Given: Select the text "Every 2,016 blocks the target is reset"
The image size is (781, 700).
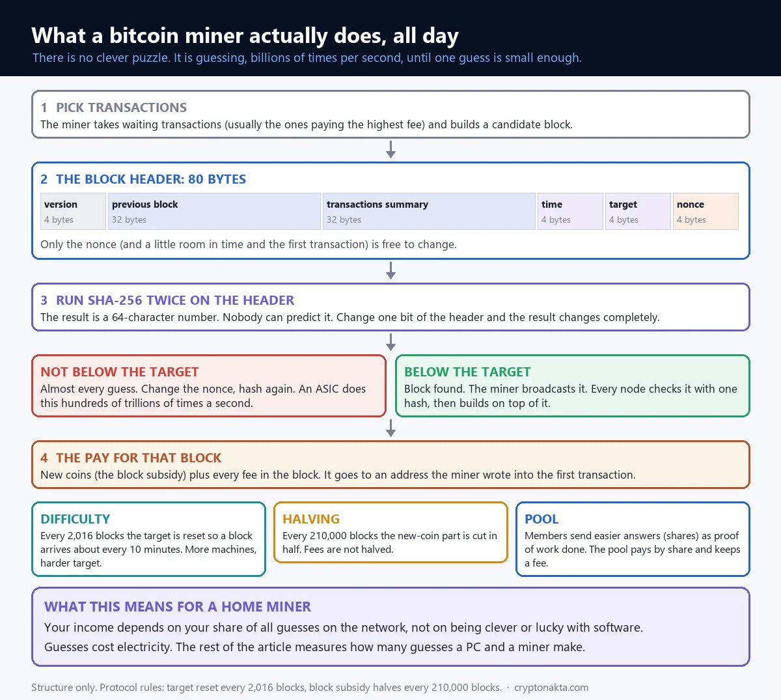Looking at the screenshot, I should pos(148,550).
